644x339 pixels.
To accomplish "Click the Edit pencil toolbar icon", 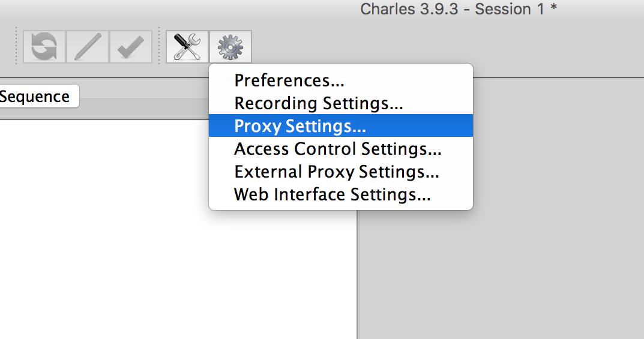I will point(88,47).
